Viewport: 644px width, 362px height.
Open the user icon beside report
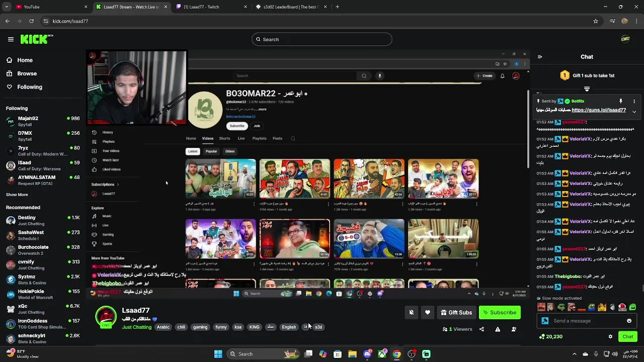tap(514, 329)
